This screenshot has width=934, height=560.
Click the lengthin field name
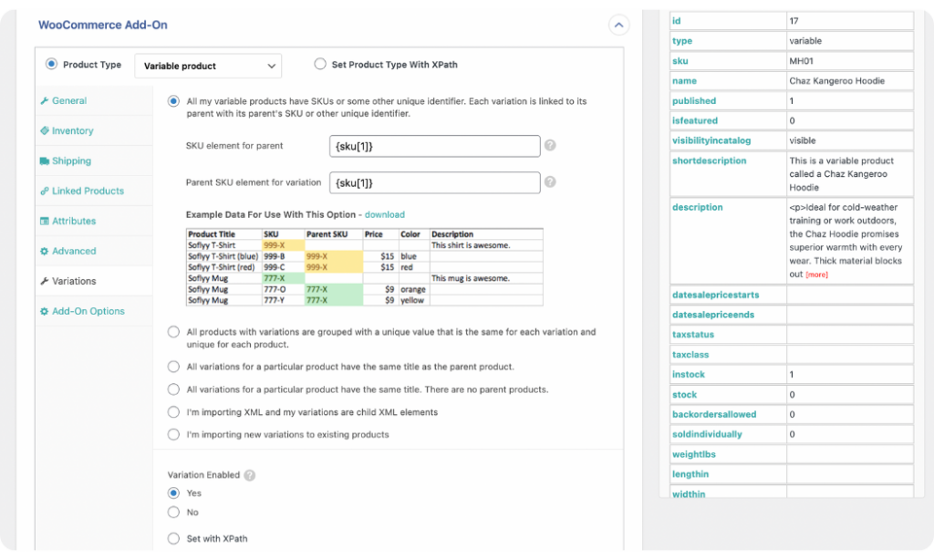pos(690,474)
